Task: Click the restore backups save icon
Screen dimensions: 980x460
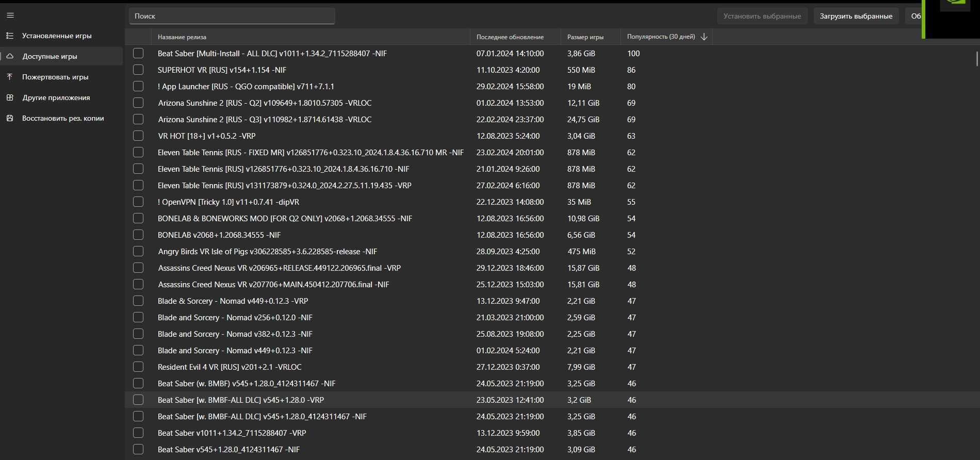Action: [x=10, y=118]
